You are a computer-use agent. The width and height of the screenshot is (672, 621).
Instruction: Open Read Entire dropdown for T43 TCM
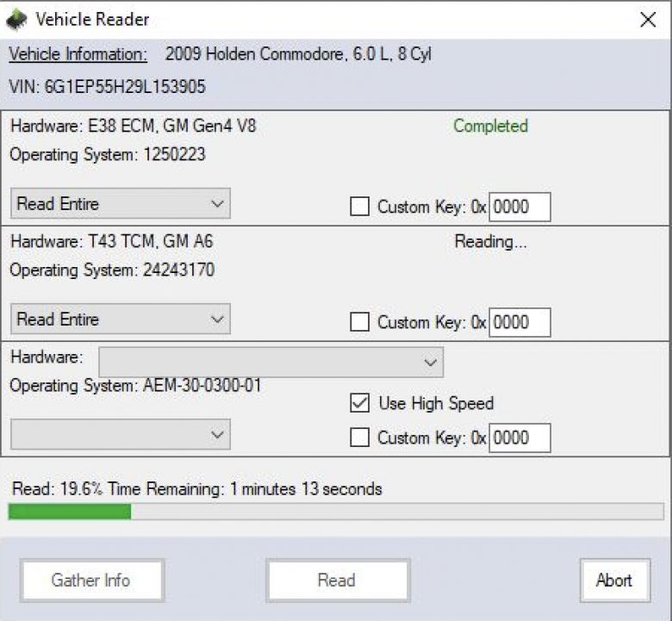pyautogui.click(x=121, y=319)
